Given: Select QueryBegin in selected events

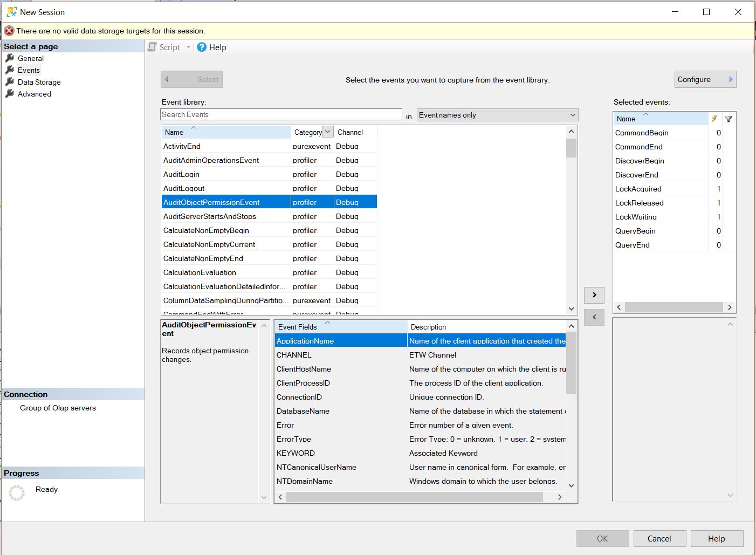Looking at the screenshot, I should click(x=674, y=231).
